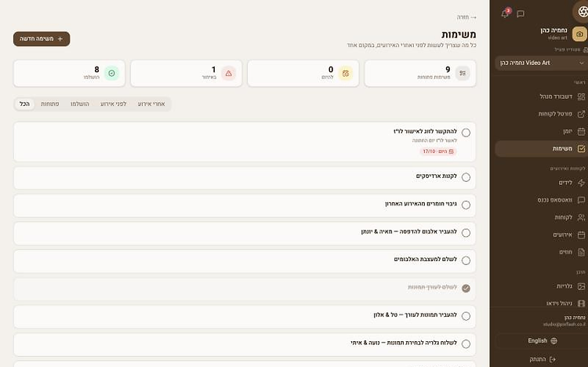Viewport: 588px width, 367px height.
Task: Click the משימה חדשה new task button
Action: 42,39
